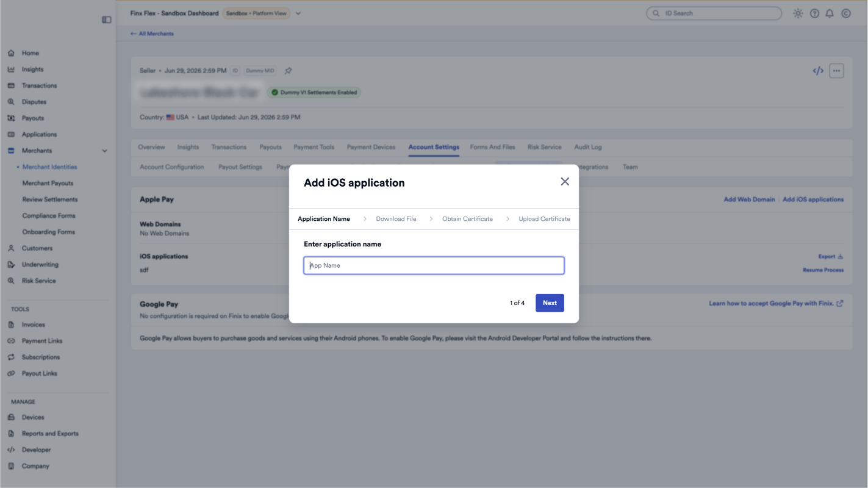Collapse the Merchants sidebar section chevron
This screenshot has width=868, height=488.
[104, 151]
